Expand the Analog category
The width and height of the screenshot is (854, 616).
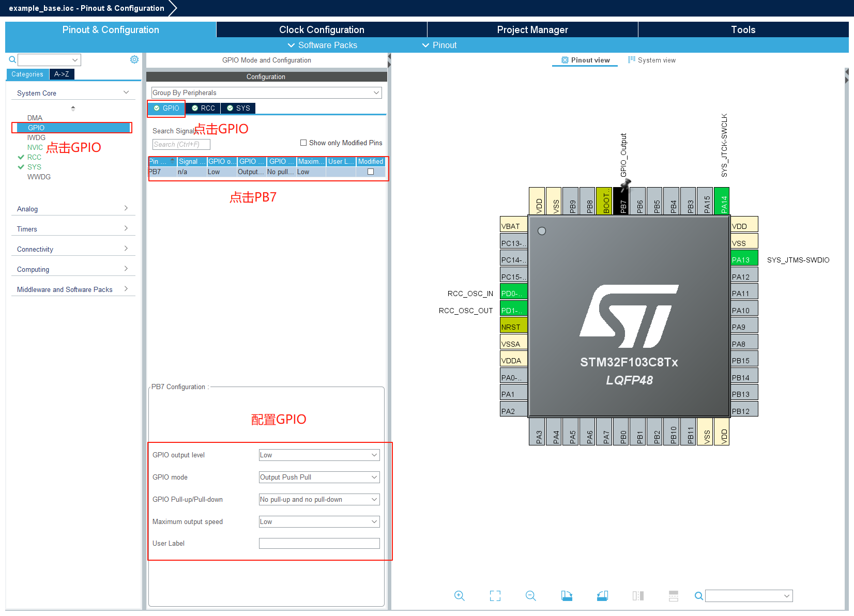tap(73, 209)
